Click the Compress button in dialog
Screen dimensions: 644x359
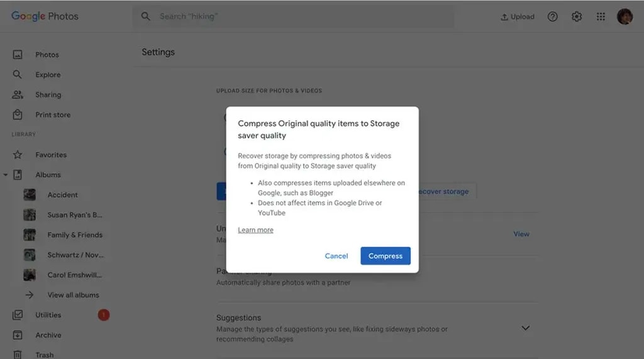385,256
